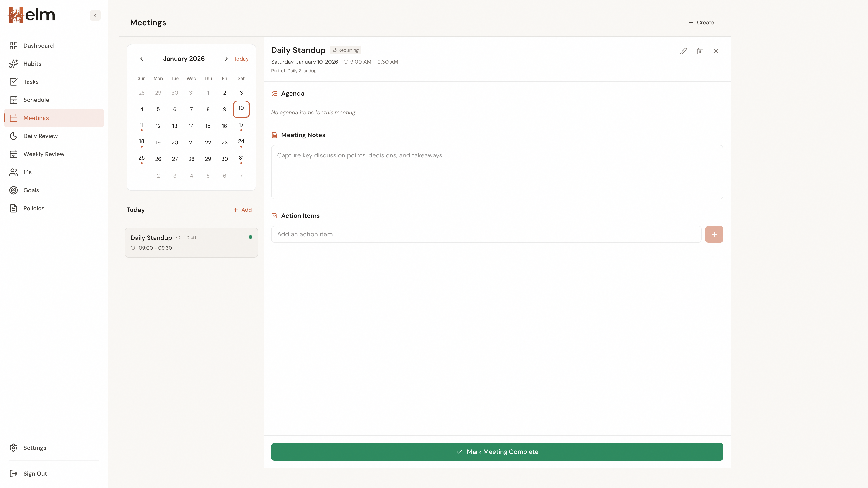The image size is (868, 488).
Task: Switch to the Meetings section
Action: [36, 118]
